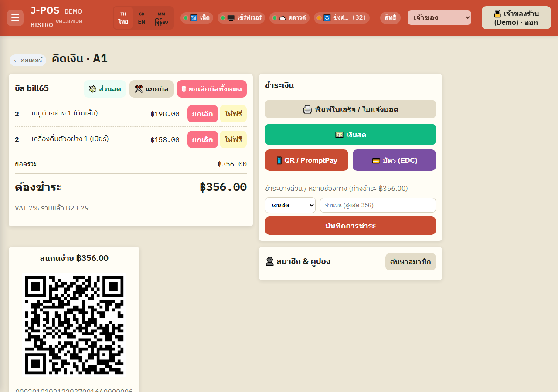The width and height of the screenshot is (558, 392).
Task: Click the สมาชิก & คูปอง heading
Action: point(298,261)
